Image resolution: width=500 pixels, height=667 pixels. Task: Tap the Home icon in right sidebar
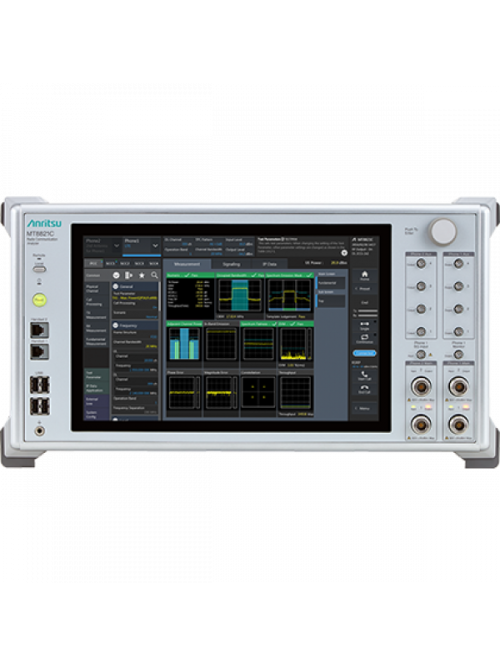364,276
